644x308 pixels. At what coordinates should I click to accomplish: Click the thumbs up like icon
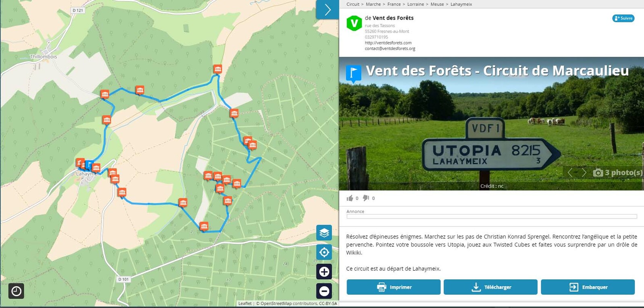tap(350, 198)
